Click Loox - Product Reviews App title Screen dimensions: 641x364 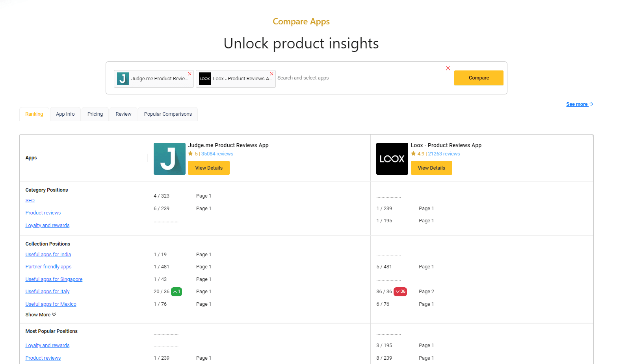click(x=446, y=145)
